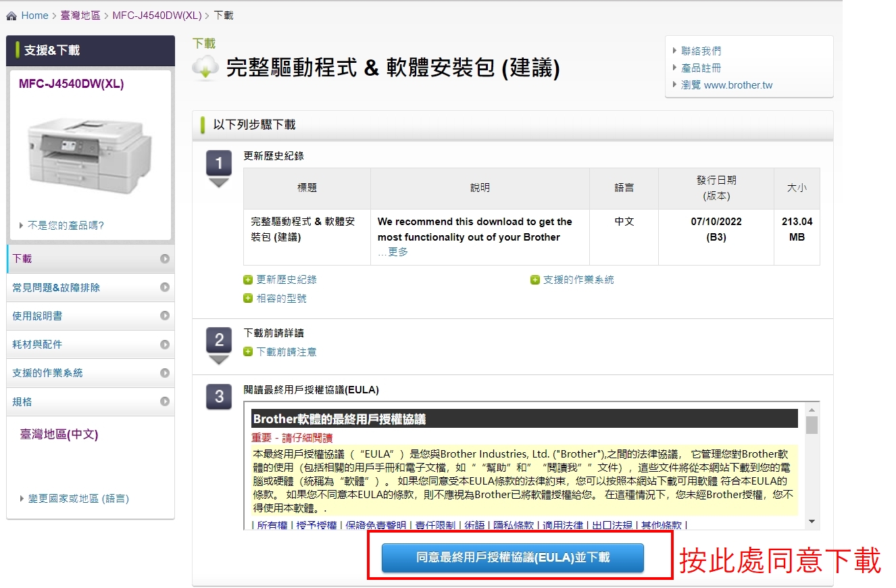Image resolution: width=896 pixels, height=588 pixels.
Task: Jump to 授予授權 in EULA
Action: 316,525
